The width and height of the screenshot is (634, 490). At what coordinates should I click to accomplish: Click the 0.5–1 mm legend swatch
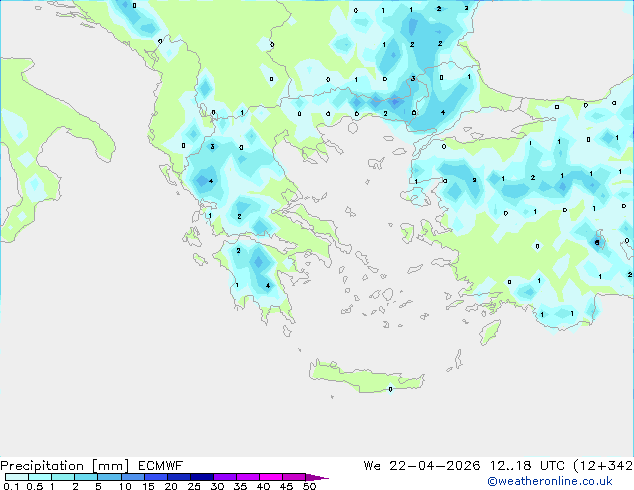40,477
